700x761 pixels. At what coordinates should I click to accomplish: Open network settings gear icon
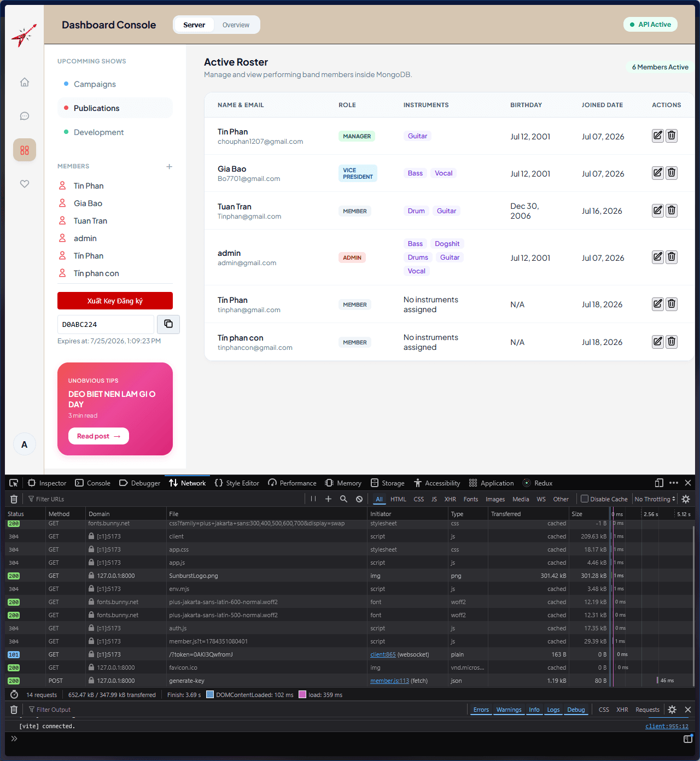[x=686, y=499]
